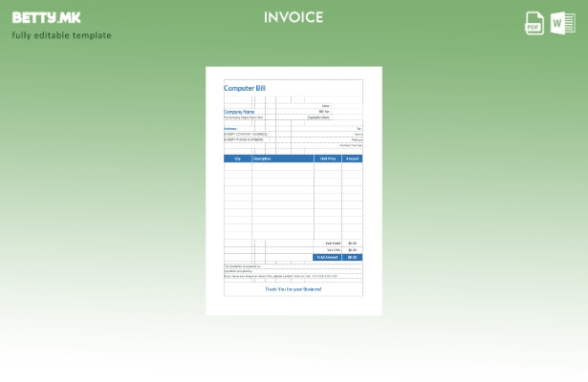Click the Sub Total value cell
The width and height of the screenshot is (588, 382).
coord(352,244)
